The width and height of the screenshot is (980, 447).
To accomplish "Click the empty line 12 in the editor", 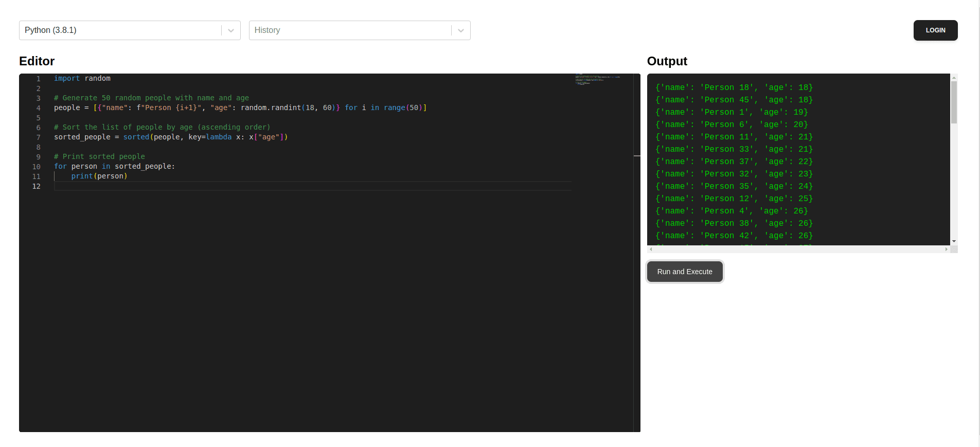I will click(x=313, y=186).
